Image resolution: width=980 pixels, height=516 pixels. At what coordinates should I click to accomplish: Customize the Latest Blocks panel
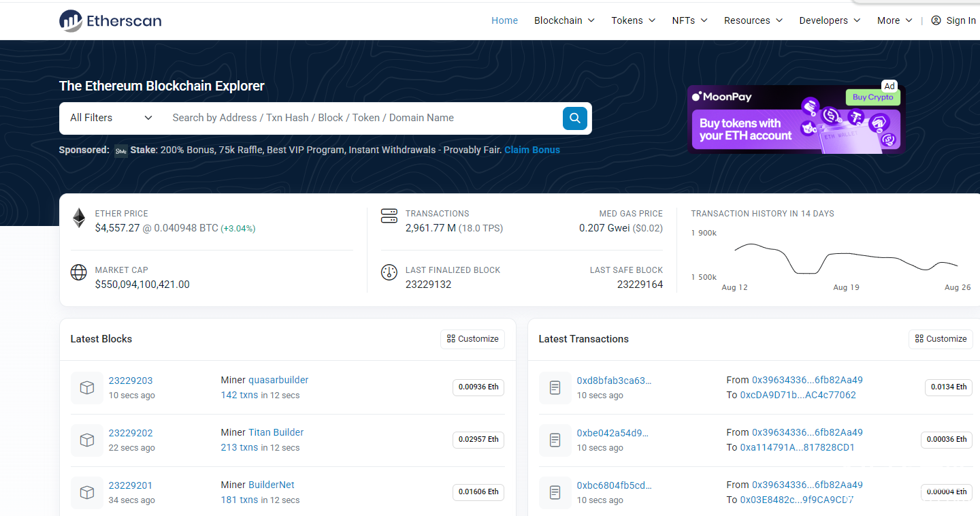472,339
